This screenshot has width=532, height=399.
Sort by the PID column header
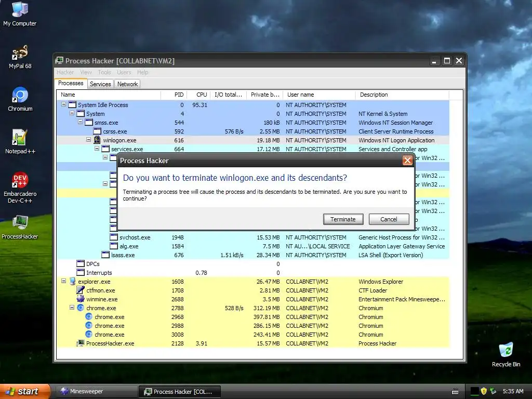point(174,95)
